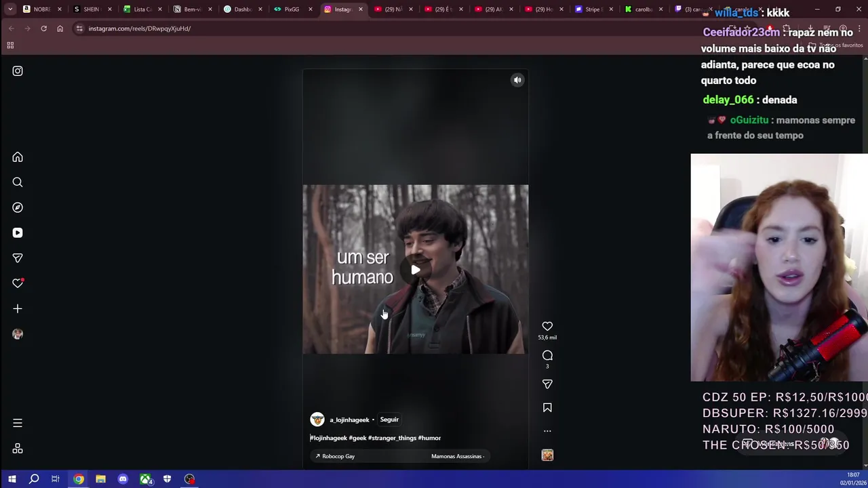Viewport: 868px width, 488px height.
Task: Click the browser home button
Action: [60, 28]
